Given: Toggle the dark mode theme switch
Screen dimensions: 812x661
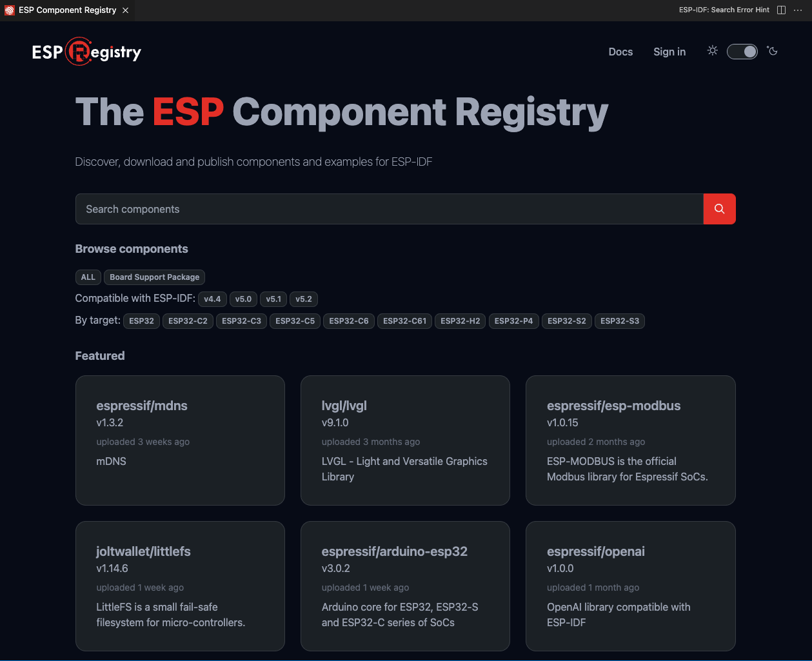Looking at the screenshot, I should pos(742,51).
